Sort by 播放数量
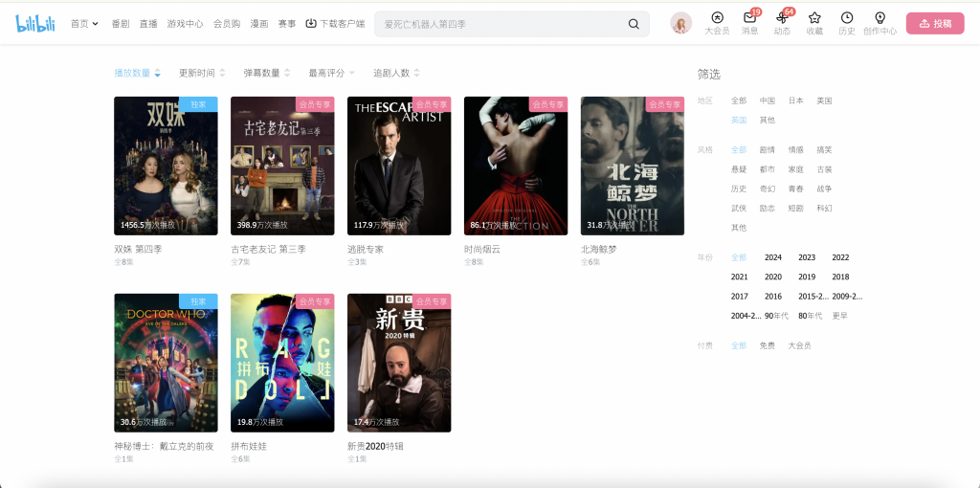Viewport: 980px width, 488px height. tap(138, 73)
